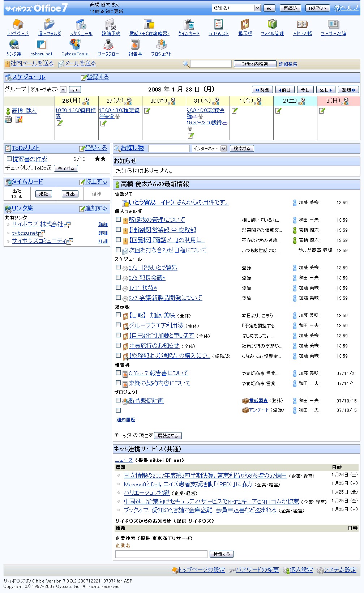Open the 掲示板 bulletin board icon

click(245, 25)
